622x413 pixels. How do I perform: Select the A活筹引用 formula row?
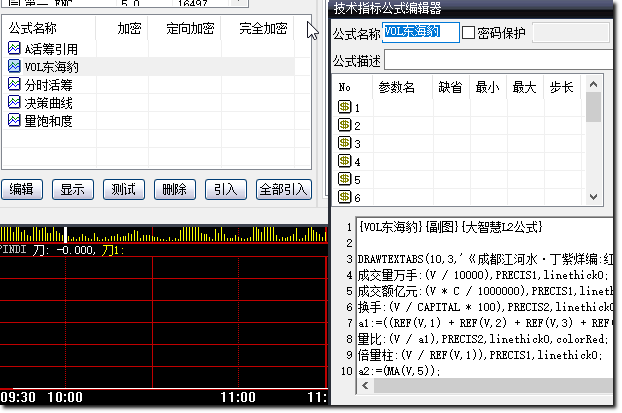click(149, 49)
